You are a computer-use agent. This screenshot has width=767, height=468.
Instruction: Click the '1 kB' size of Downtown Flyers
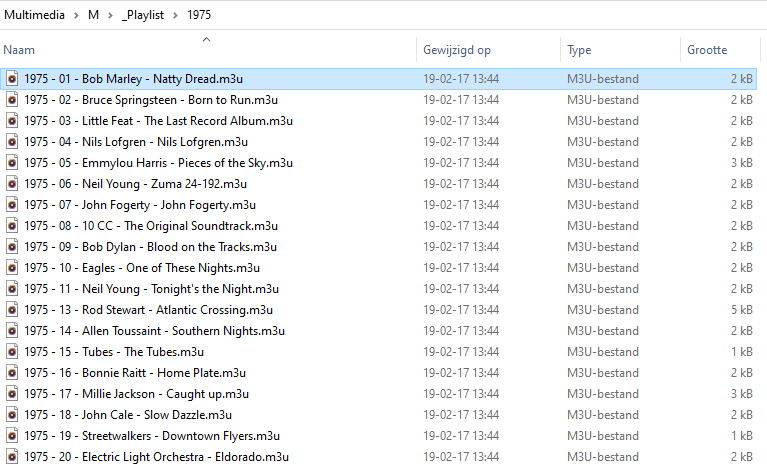[742, 436]
